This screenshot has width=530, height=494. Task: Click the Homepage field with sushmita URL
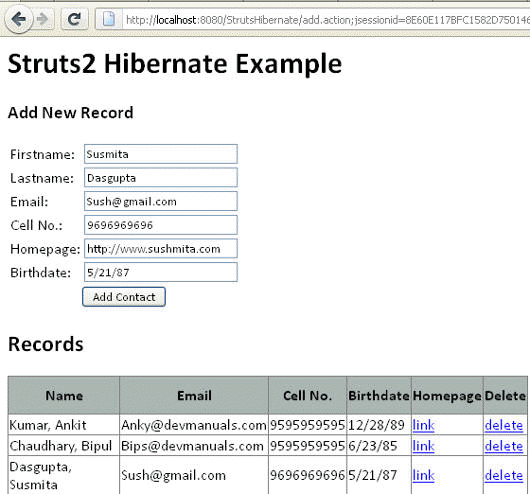161,249
